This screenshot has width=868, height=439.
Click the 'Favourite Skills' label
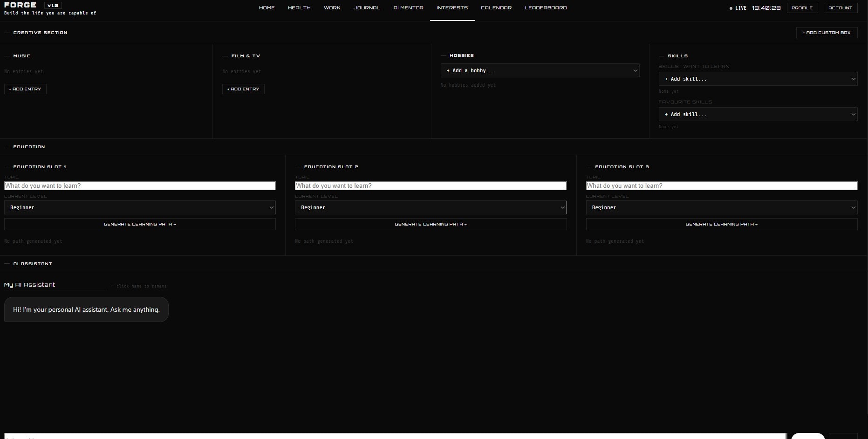[685, 102]
